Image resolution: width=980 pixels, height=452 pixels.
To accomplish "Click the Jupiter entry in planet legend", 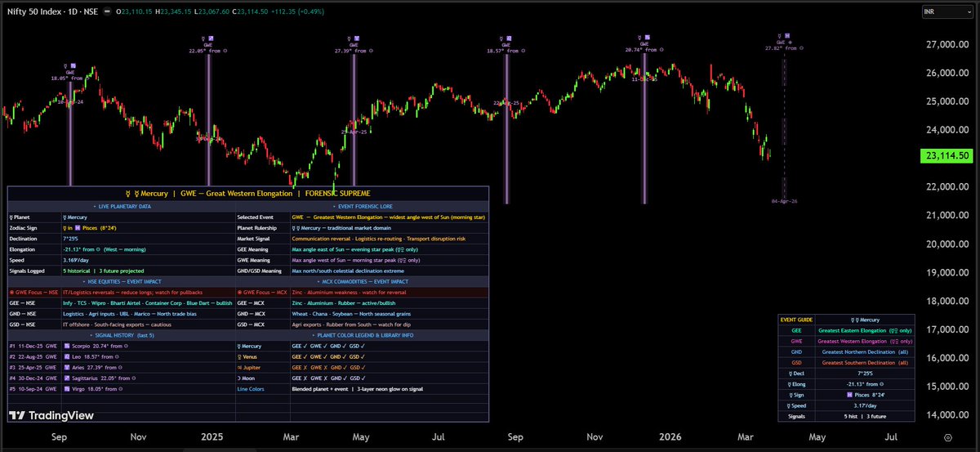I will (x=250, y=368).
